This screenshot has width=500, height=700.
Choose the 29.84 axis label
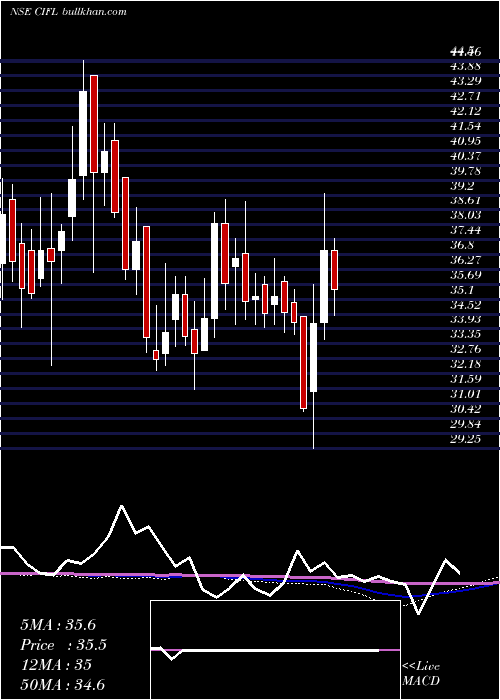[466, 424]
